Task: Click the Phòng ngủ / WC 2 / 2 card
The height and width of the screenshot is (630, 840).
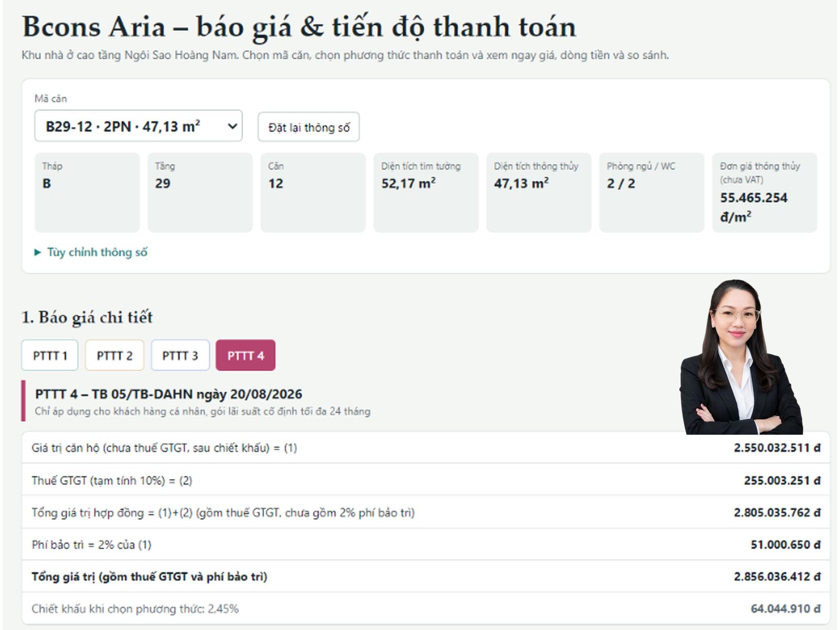Action: 652,193
